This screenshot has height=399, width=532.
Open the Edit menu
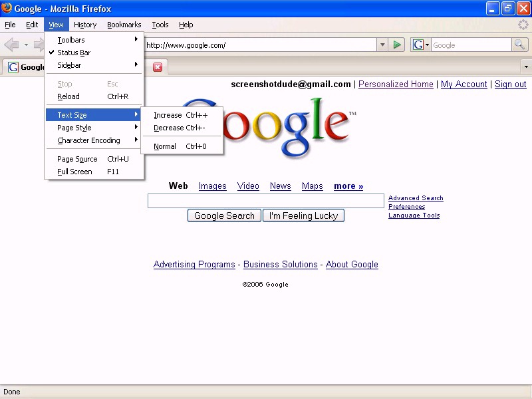point(32,25)
